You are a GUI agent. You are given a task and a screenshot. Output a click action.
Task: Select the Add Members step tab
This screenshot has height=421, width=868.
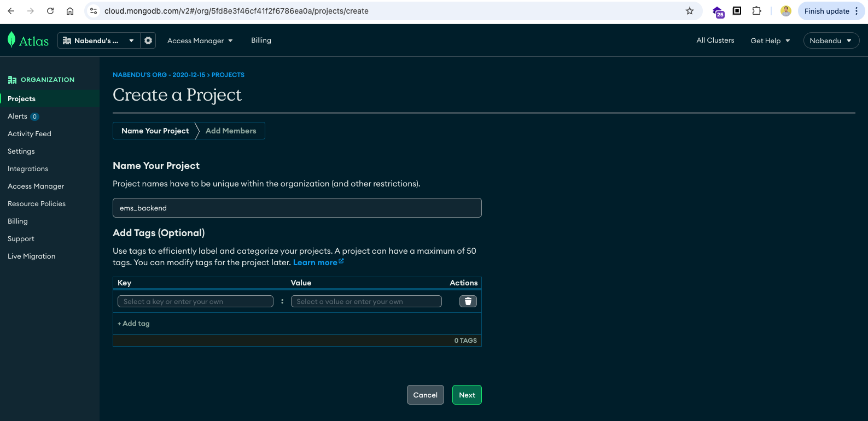click(x=231, y=131)
